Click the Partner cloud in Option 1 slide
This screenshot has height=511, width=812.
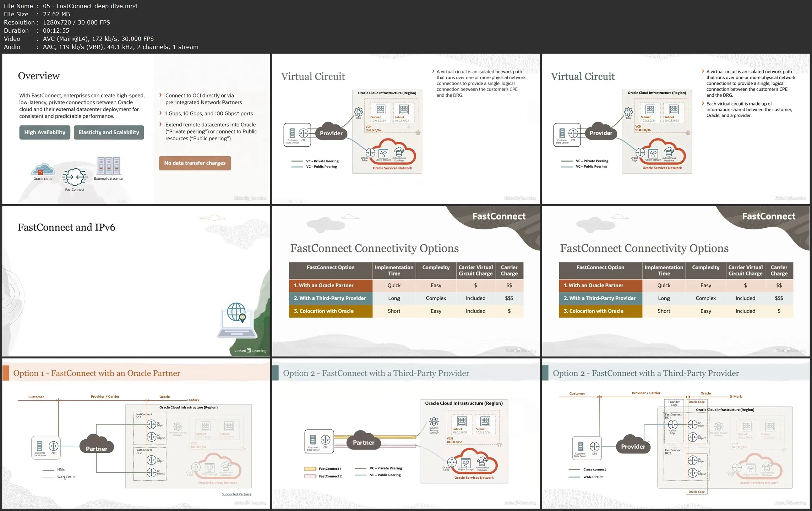97,444
